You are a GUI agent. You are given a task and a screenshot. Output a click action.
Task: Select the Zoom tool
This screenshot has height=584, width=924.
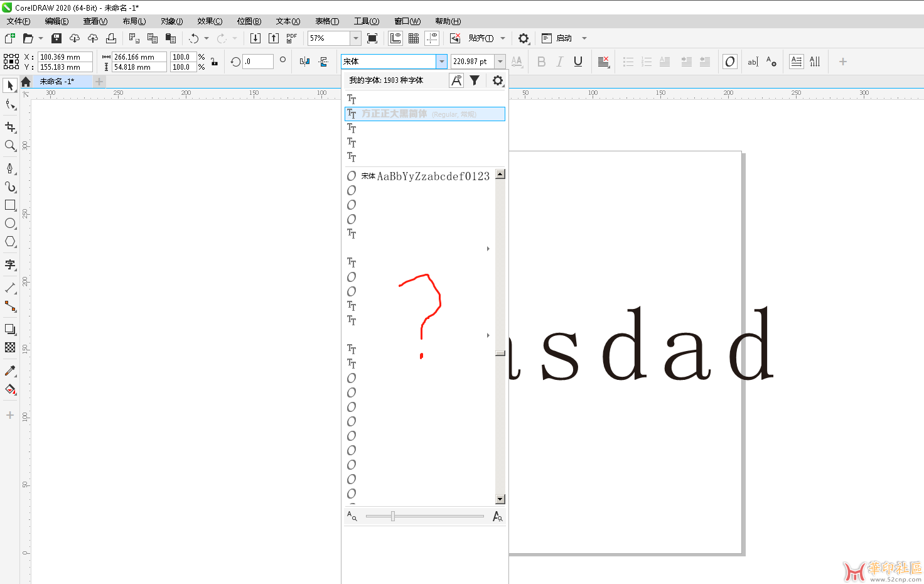pyautogui.click(x=10, y=146)
